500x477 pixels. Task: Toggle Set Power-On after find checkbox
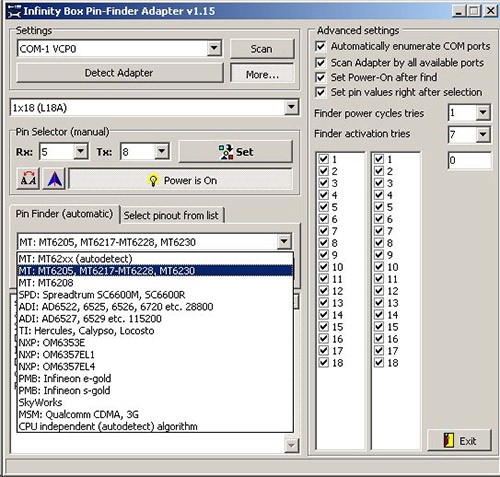coord(320,77)
